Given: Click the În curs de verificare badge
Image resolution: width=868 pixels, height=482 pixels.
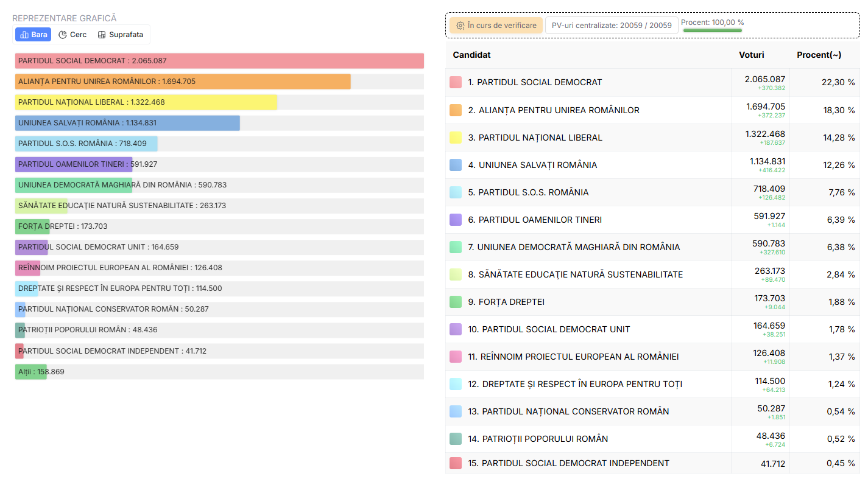Looking at the screenshot, I should 496,26.
